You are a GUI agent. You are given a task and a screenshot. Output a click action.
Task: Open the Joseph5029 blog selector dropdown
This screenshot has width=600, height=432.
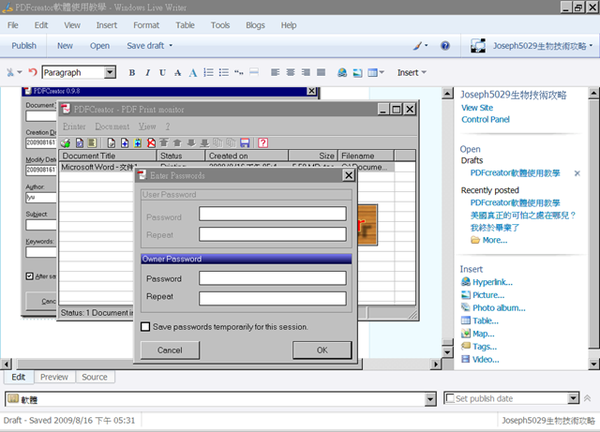pos(591,46)
